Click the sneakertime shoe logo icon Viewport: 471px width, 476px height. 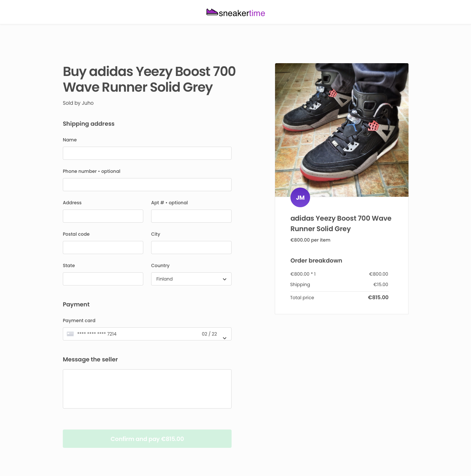[212, 12]
